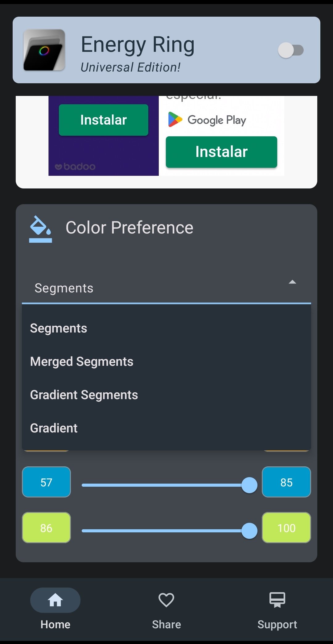The height and width of the screenshot is (644, 333).
Task: Open the Support icon in bottom bar
Action: [277, 600]
